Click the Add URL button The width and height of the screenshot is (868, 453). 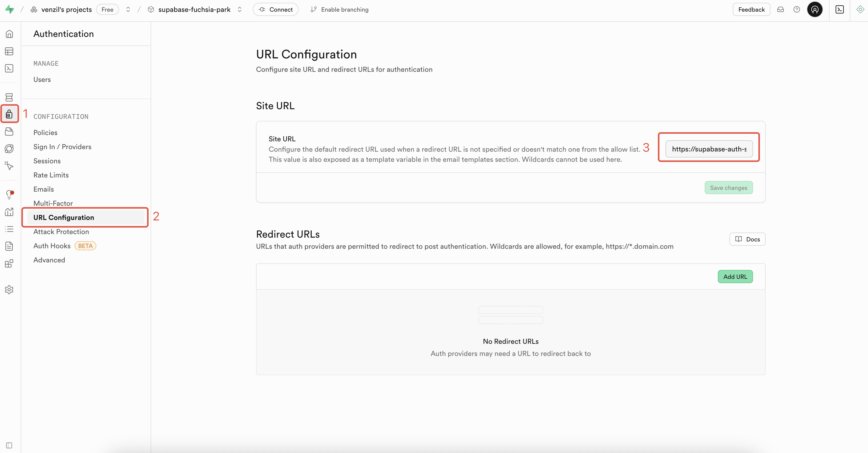735,276
